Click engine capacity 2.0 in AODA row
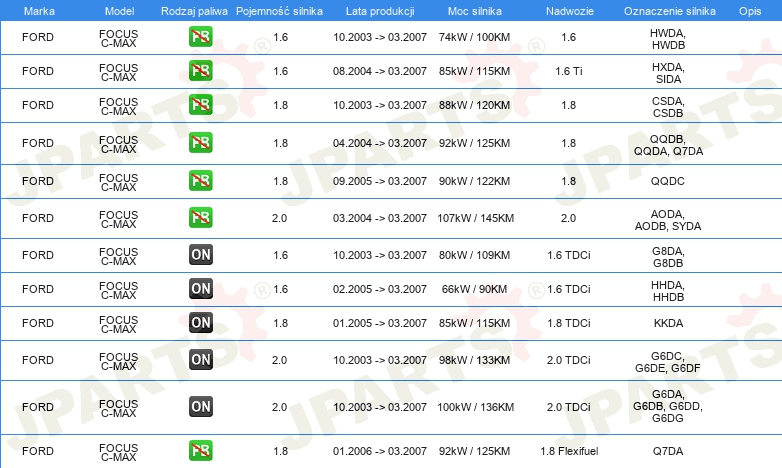Image resolution: width=782 pixels, height=468 pixels. pos(279,218)
